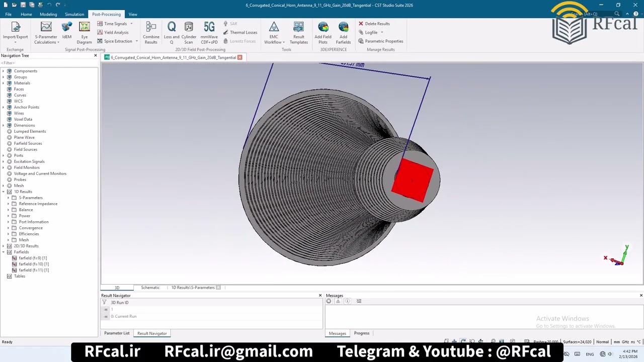Open 1D Results\S-Parameters tab

[x=193, y=288]
